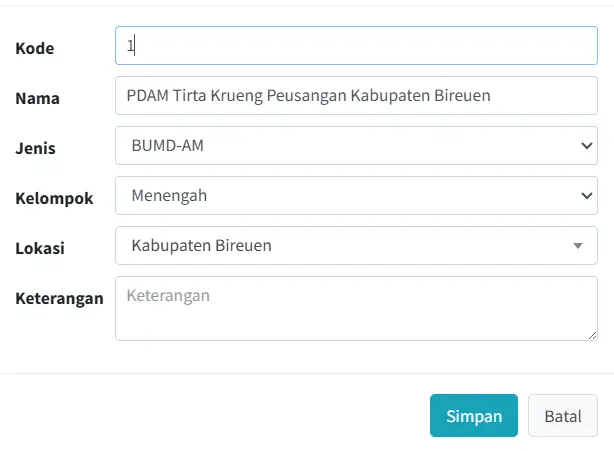Click the Lokasi field label
This screenshot has width=614, height=451.
click(40, 248)
